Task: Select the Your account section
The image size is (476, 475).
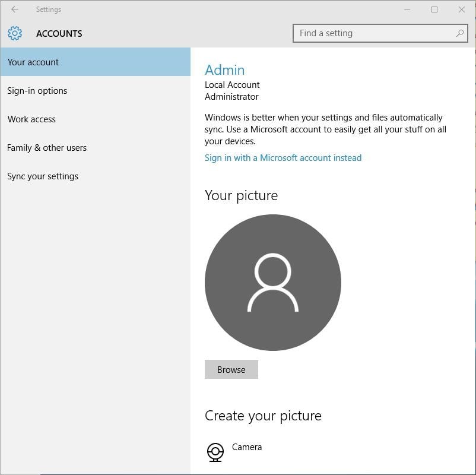Action: [96, 62]
